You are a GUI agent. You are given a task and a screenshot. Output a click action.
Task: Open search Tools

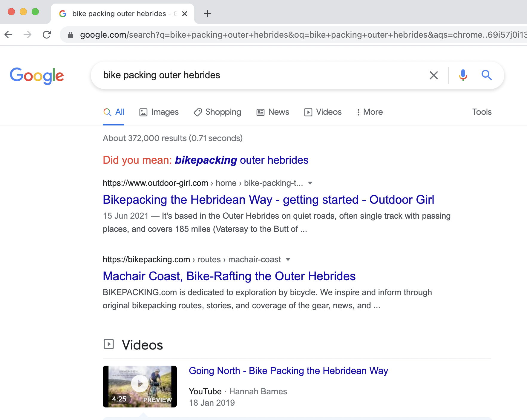coord(482,112)
